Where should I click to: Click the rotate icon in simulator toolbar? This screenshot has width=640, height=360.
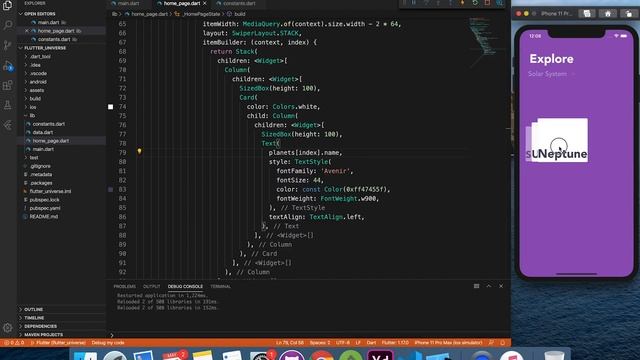(x=629, y=13)
